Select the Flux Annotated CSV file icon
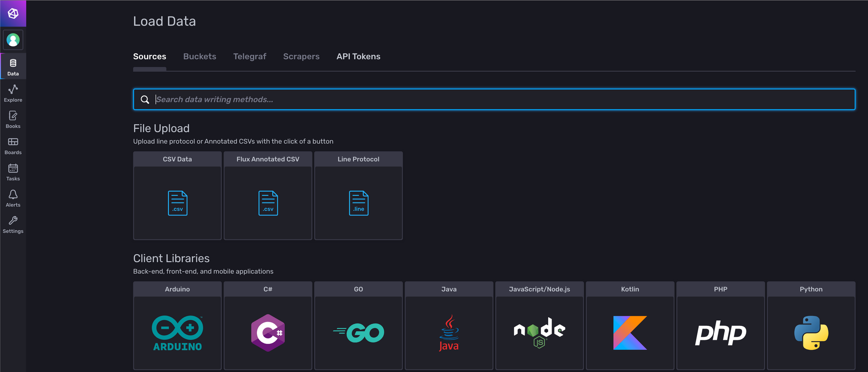The image size is (868, 372). [268, 203]
